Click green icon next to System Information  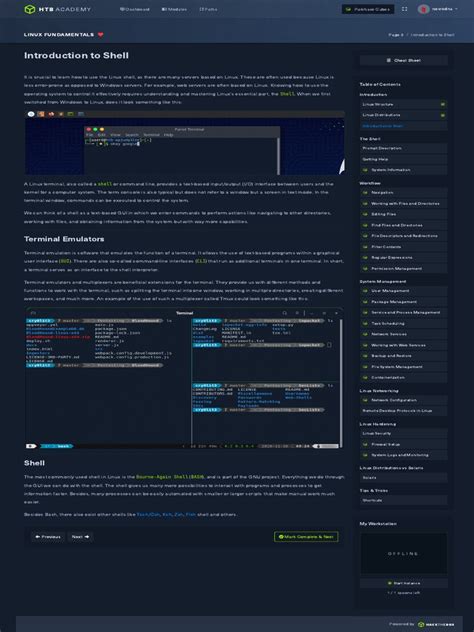[366, 170]
